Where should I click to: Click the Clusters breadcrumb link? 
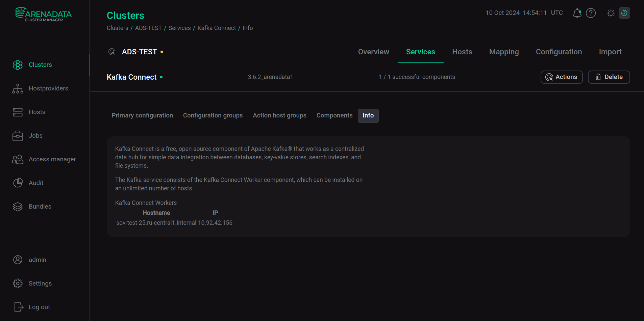(118, 28)
